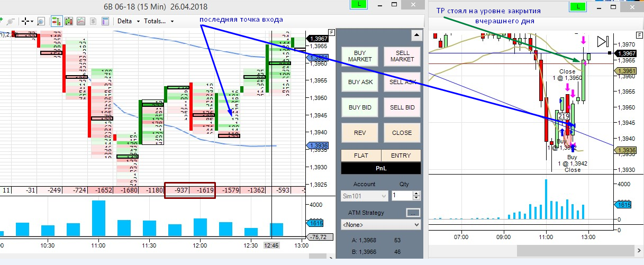
Task: Click black 1,3967 price marker on right chart
Action: 626,53
